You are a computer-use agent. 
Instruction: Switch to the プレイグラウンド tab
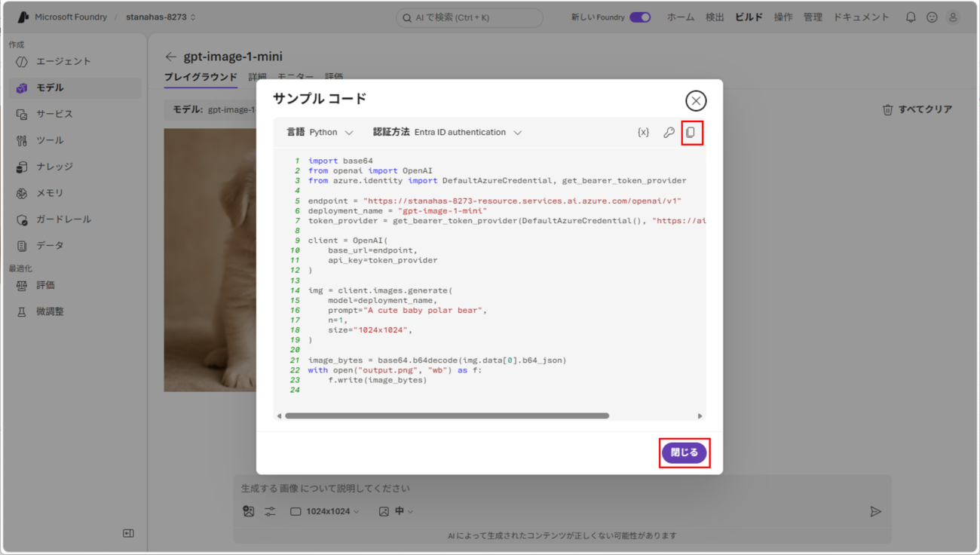point(201,77)
